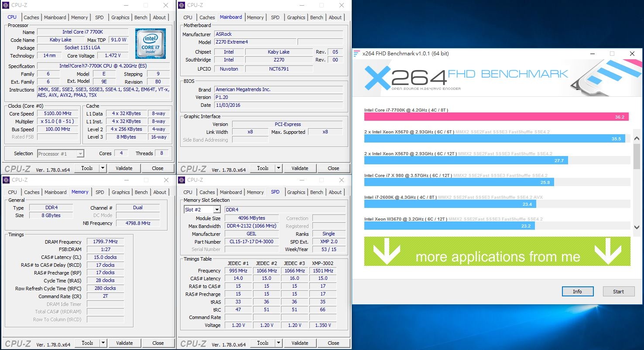Viewport: 644px width, 350px height.
Task: Switch to Graphics tab in the Mainboard window
Action: tap(296, 17)
